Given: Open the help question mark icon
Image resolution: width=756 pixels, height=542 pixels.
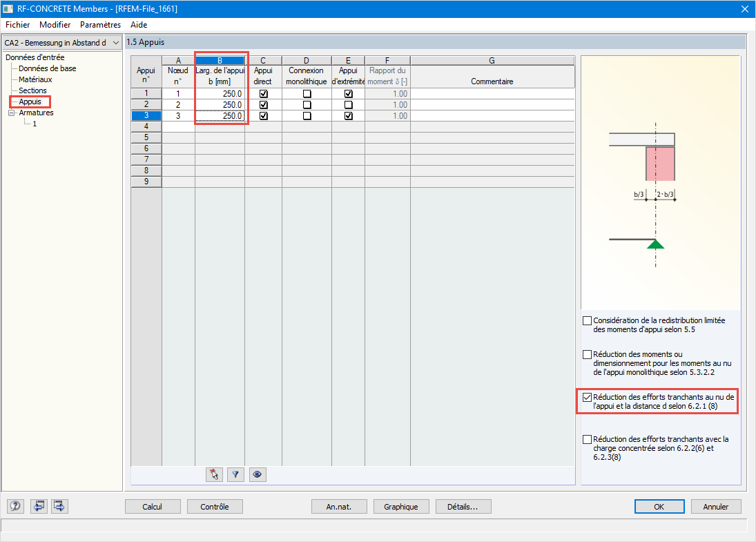Looking at the screenshot, I should [15, 506].
